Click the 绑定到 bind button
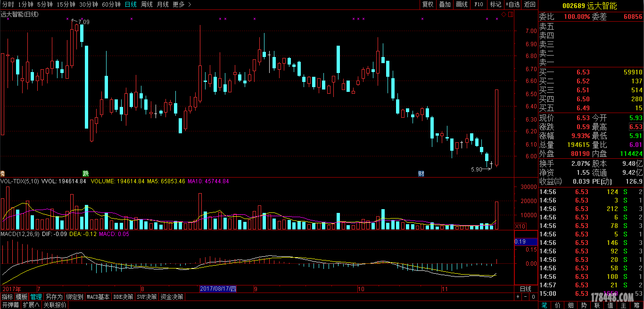This screenshot has height=309, width=644. pyautogui.click(x=74, y=297)
